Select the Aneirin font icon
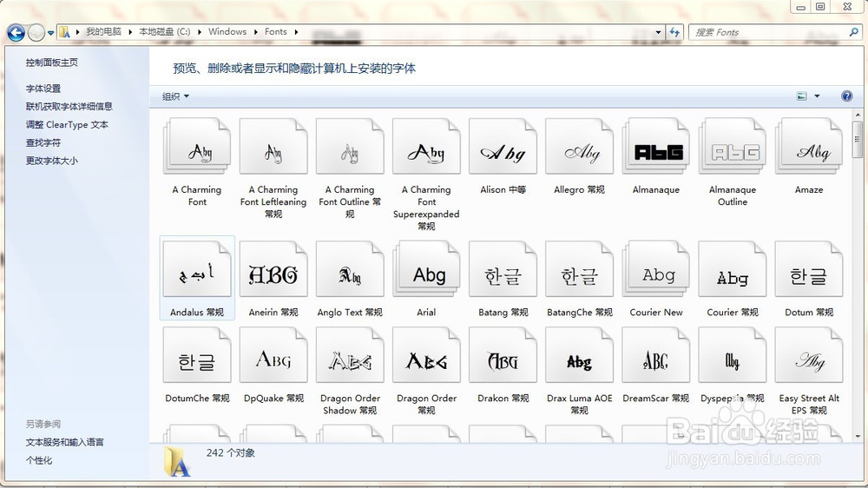The image size is (868, 488). (x=273, y=269)
